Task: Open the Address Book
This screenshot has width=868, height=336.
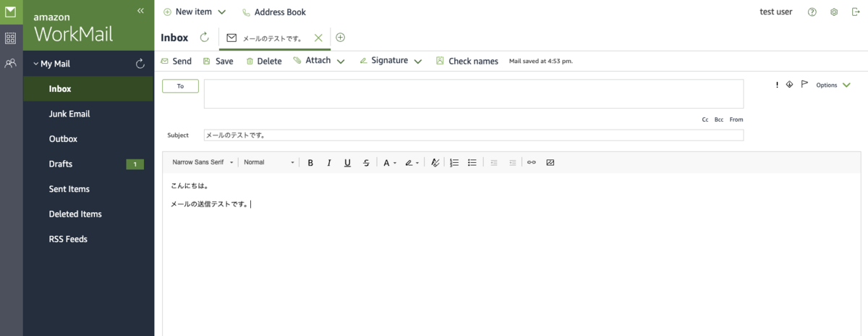Action: pos(274,12)
